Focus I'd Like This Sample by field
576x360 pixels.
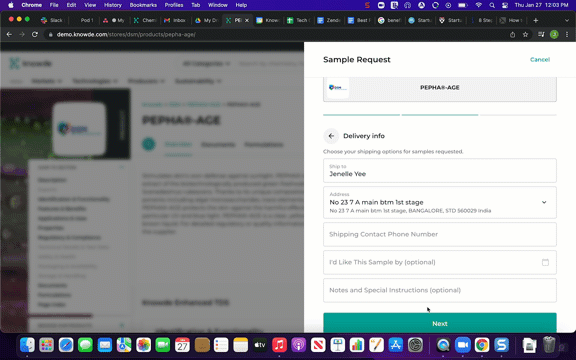click(x=440, y=262)
